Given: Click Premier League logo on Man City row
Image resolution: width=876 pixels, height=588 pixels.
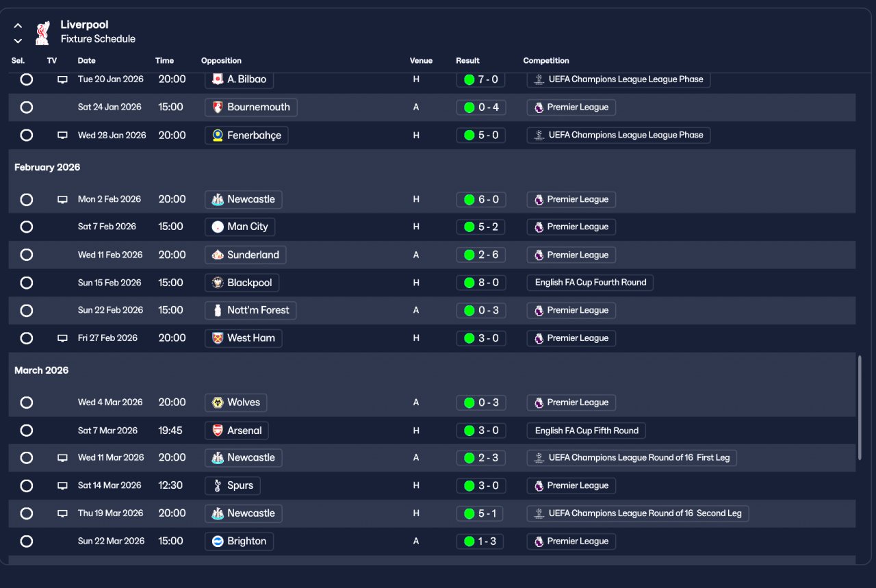Looking at the screenshot, I should point(539,227).
